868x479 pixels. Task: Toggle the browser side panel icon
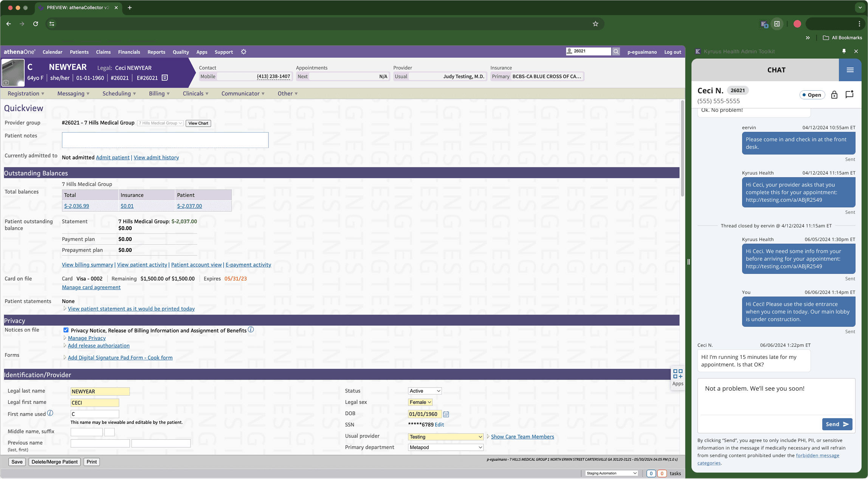point(777,24)
